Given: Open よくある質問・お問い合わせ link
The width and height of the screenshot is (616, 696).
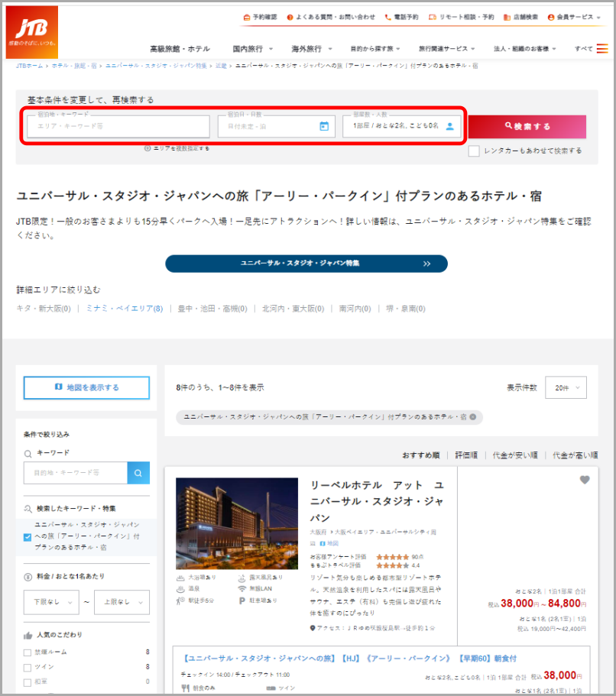Looking at the screenshot, I should click(x=331, y=18).
